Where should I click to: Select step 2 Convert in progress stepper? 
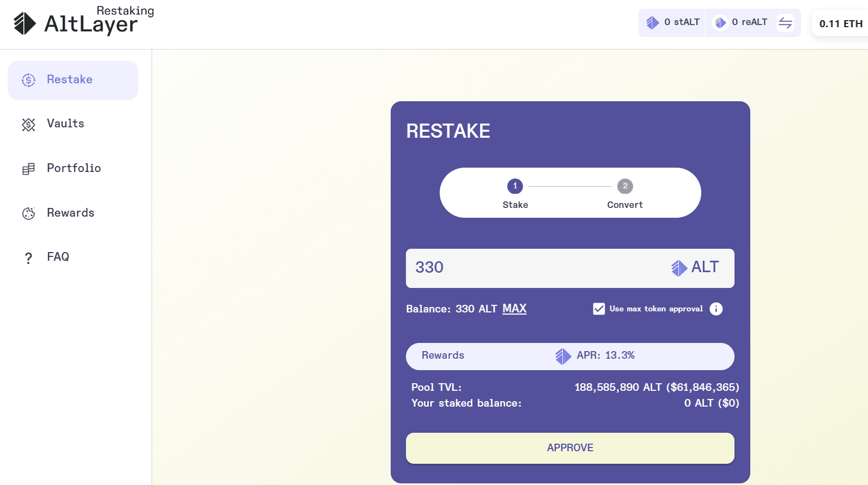point(625,187)
